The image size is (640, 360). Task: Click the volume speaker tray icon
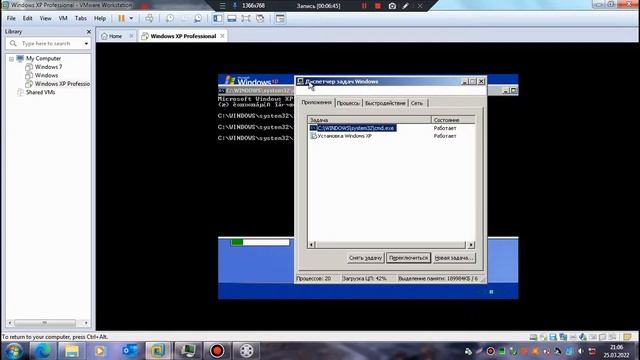click(580, 351)
